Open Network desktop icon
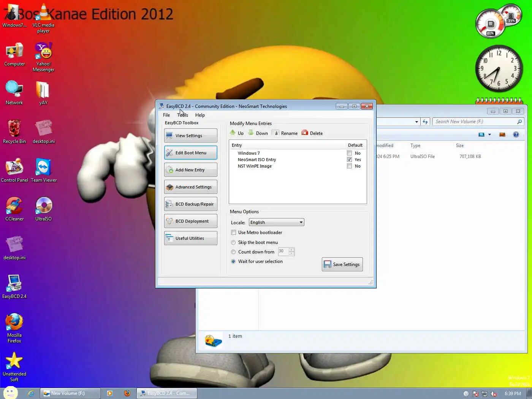Screen dimensions: 532x399 (x=14, y=93)
